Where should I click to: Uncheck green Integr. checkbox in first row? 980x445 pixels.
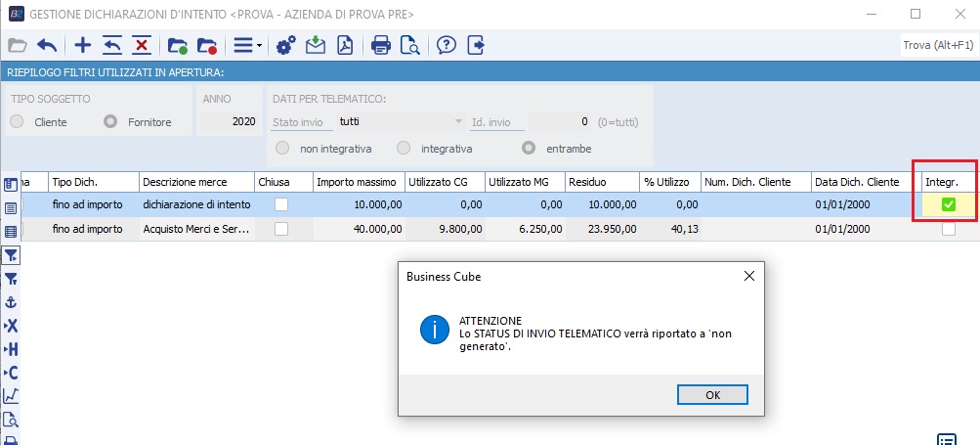coord(949,204)
